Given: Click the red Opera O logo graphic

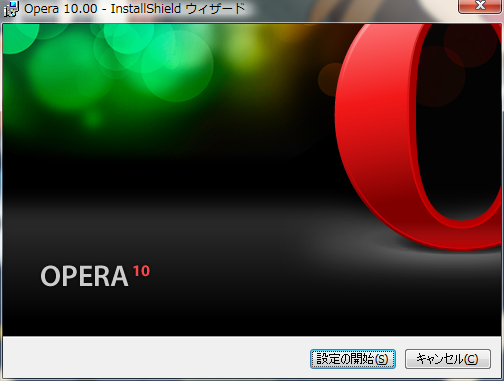Looking at the screenshot, I should click(419, 136).
